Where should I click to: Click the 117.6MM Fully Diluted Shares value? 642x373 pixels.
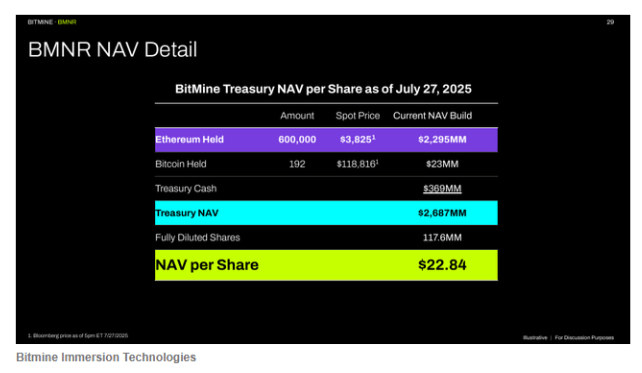442,237
